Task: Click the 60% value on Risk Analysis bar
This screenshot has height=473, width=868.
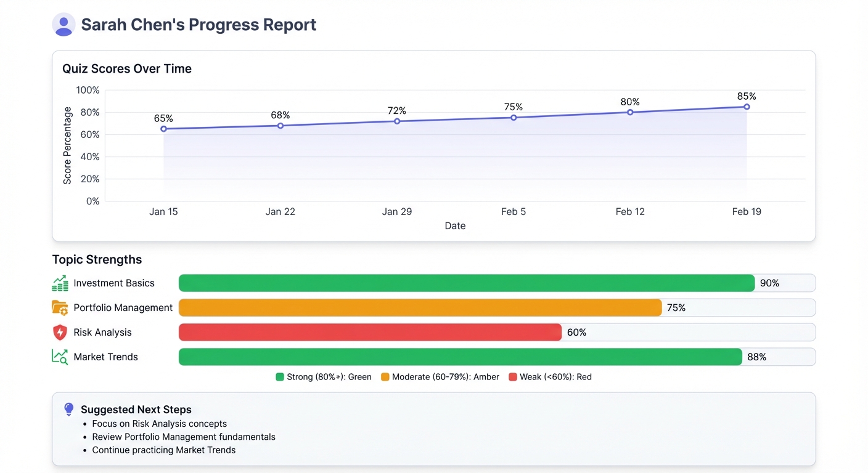Action: 577,333
